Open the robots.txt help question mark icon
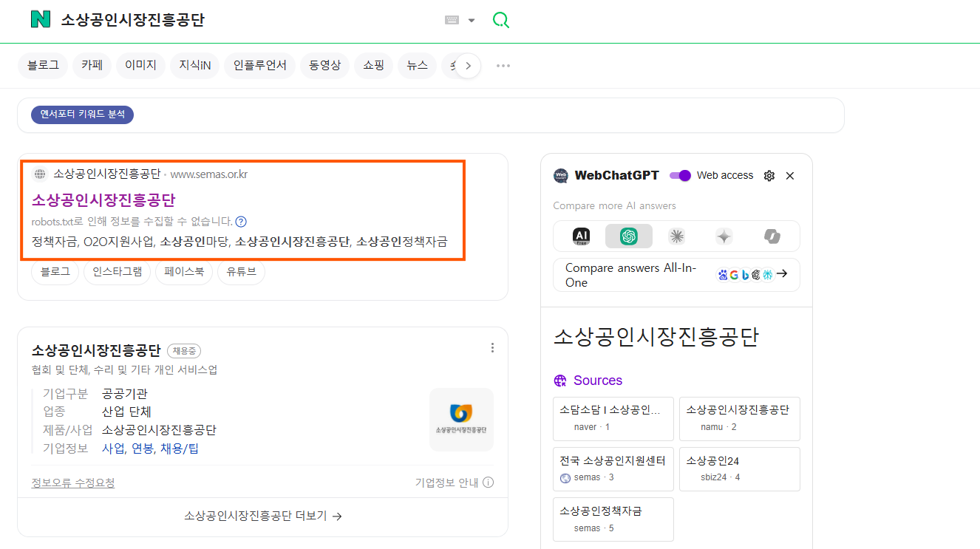980x549 pixels. tap(241, 220)
